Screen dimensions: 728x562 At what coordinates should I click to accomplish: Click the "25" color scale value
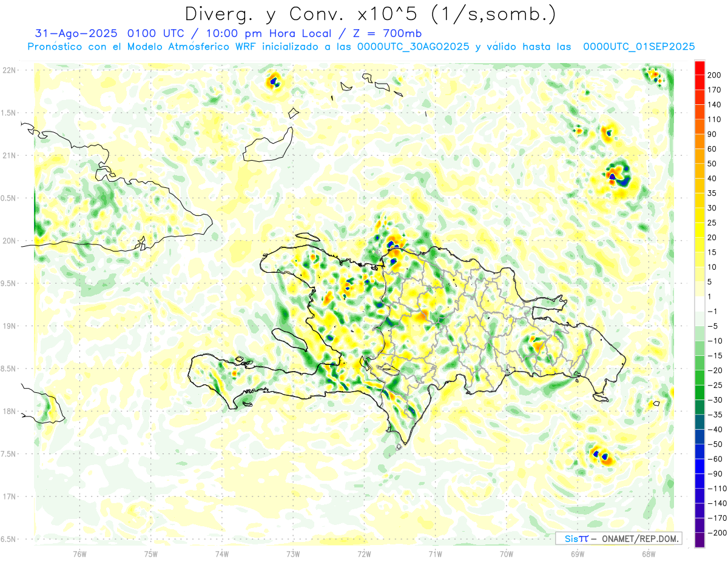[x=712, y=222]
